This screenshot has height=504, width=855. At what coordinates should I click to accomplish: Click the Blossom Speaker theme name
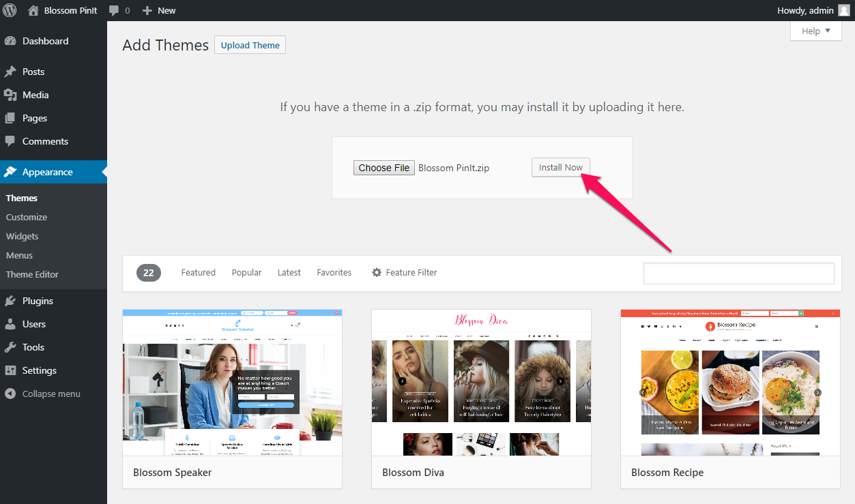(x=173, y=472)
